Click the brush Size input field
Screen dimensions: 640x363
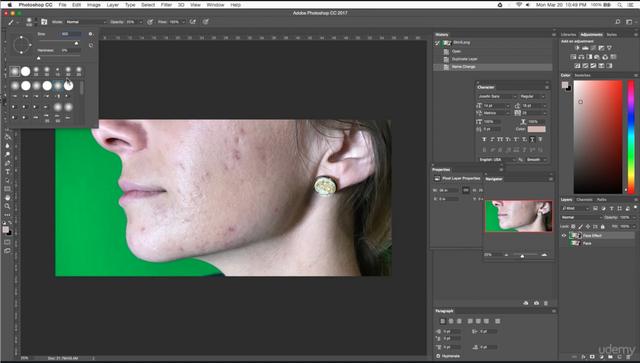pyautogui.click(x=71, y=34)
